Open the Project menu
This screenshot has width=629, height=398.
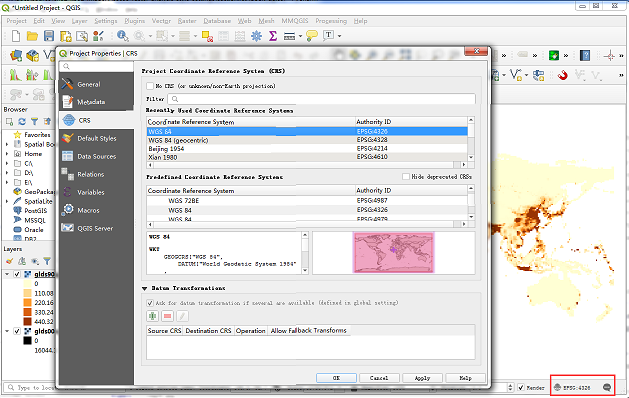click(16, 21)
